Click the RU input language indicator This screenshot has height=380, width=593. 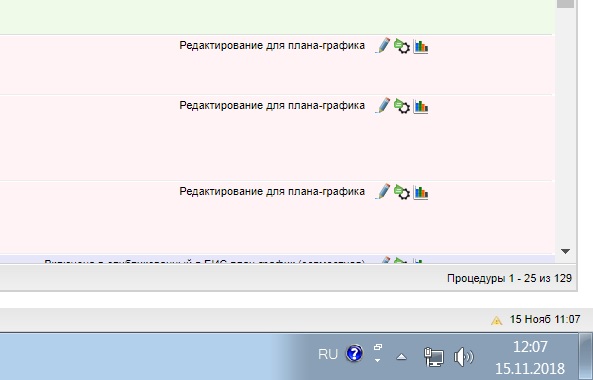[328, 354]
